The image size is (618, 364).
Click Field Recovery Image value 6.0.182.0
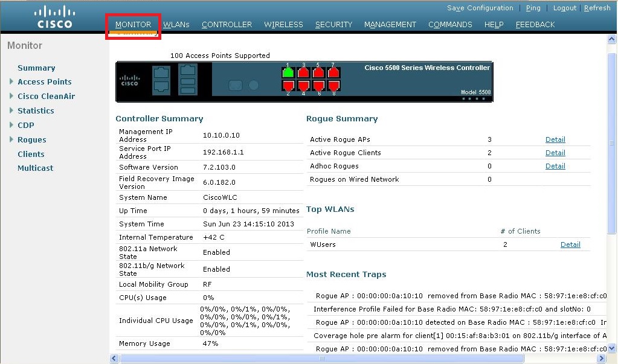[x=219, y=182]
